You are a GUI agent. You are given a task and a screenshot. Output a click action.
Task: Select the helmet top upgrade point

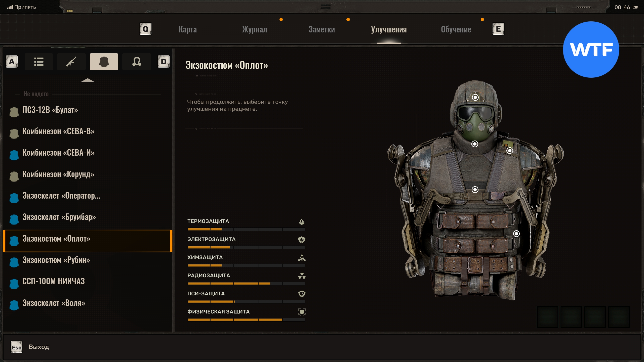point(475,97)
